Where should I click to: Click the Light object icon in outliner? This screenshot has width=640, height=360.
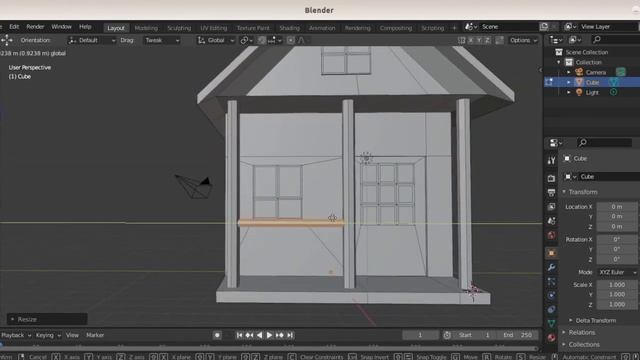[579, 92]
